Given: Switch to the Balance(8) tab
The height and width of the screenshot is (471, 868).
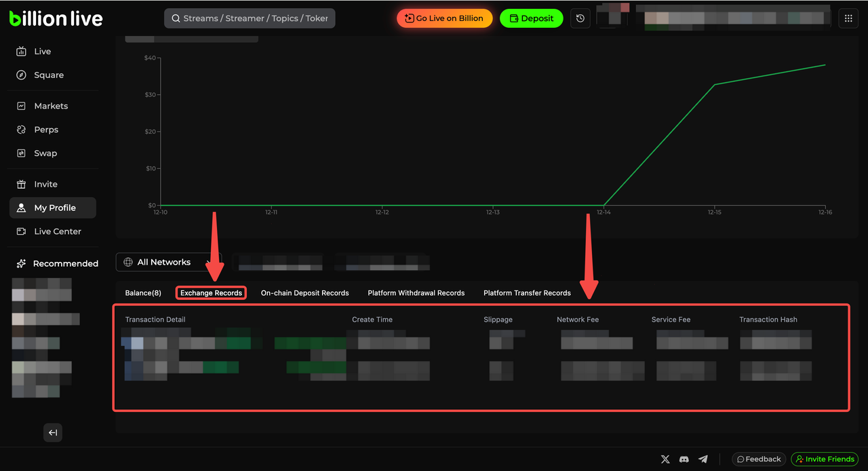Looking at the screenshot, I should (x=143, y=293).
